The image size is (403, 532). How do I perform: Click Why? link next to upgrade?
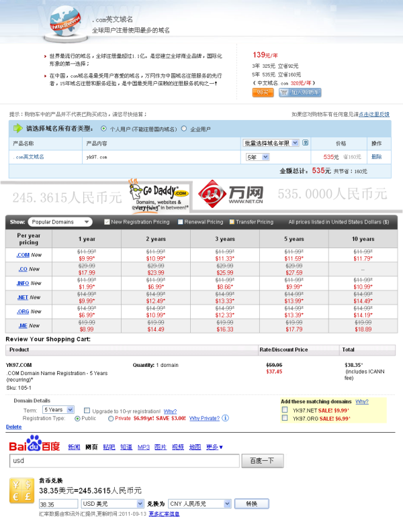point(170,411)
